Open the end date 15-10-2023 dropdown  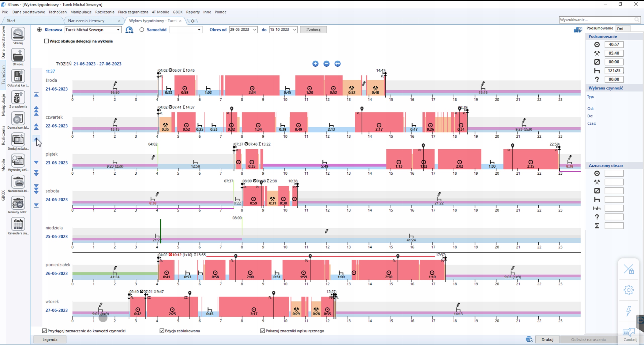point(294,30)
